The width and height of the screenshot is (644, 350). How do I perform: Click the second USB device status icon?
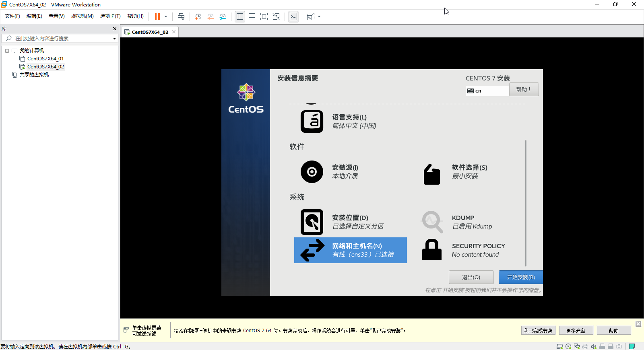611,346
